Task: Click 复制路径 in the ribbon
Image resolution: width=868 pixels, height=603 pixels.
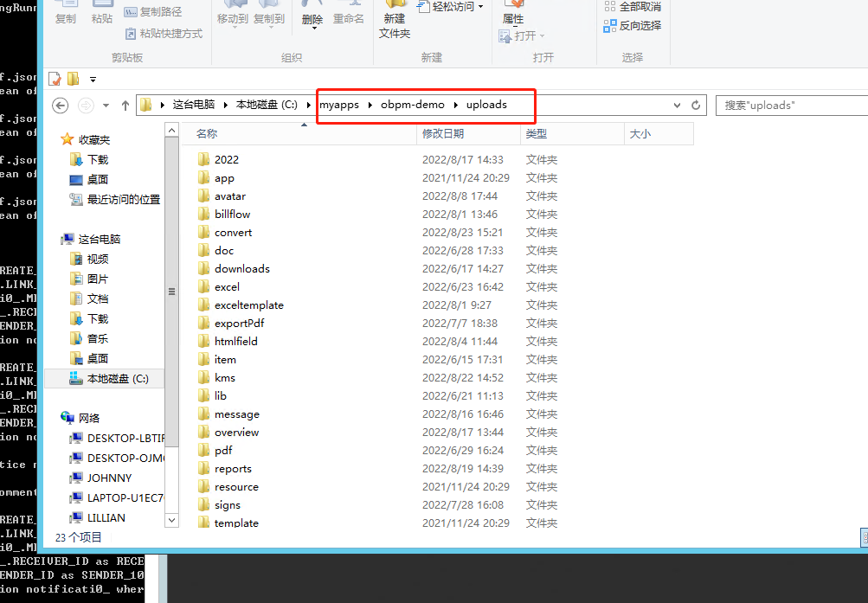Action: pyautogui.click(x=153, y=11)
